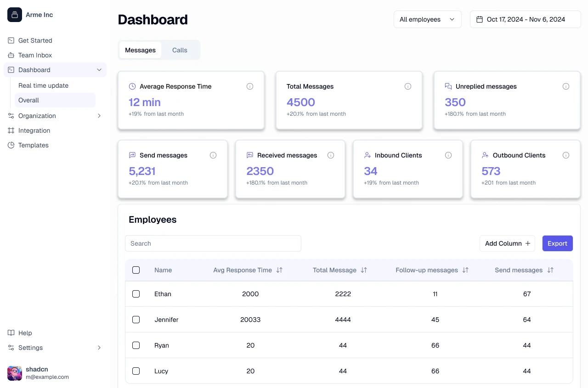Click the employee Search input field
588x388 pixels.
coord(213,243)
